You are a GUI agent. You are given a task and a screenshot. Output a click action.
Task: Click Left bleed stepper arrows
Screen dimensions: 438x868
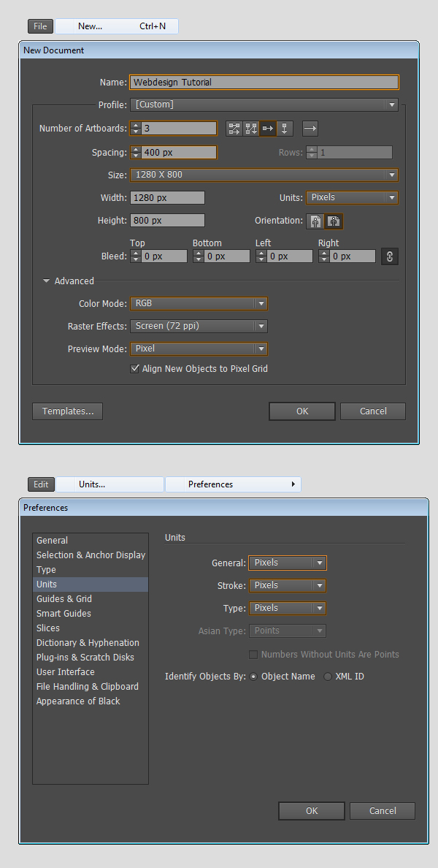tap(261, 256)
